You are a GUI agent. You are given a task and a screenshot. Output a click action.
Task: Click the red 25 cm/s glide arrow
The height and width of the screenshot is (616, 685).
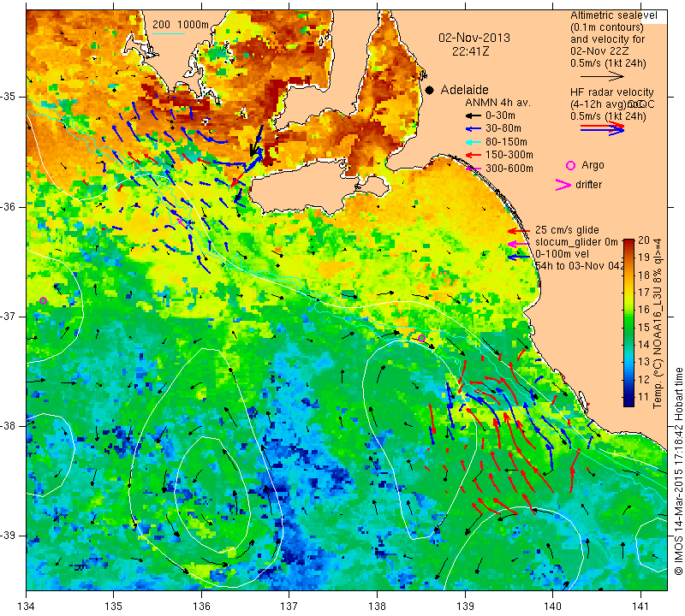coord(519,230)
